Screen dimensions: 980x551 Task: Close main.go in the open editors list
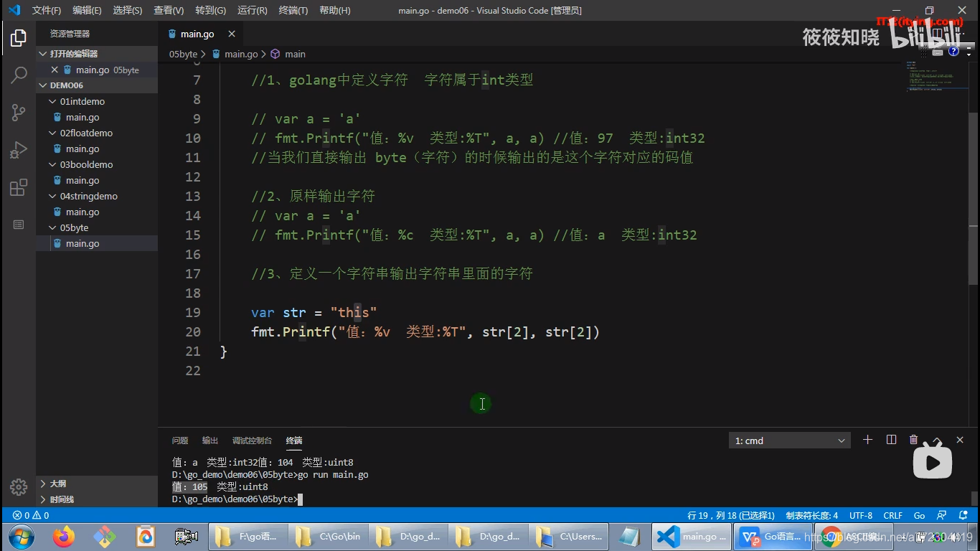pos(55,70)
